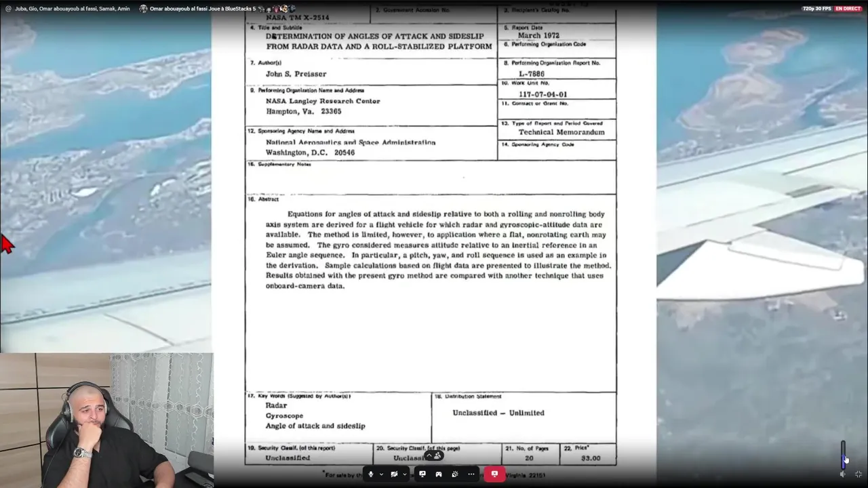Click the red EN DIRECT live badge

[848, 9]
